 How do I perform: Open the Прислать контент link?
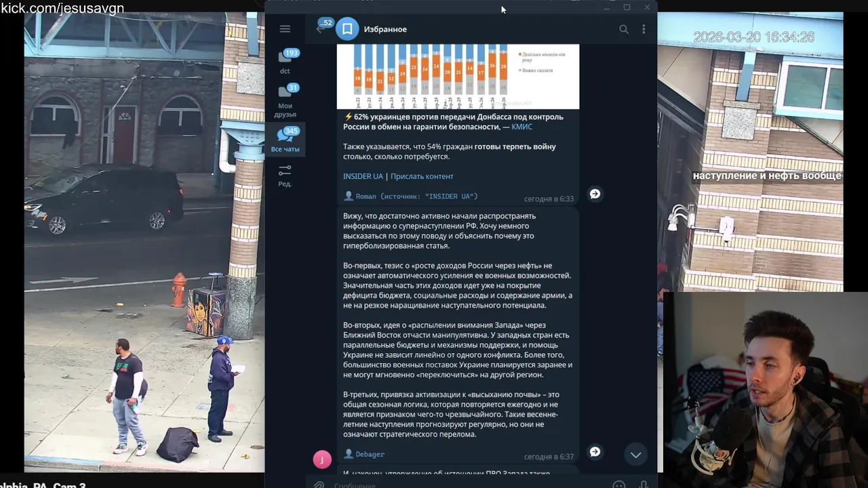(422, 176)
